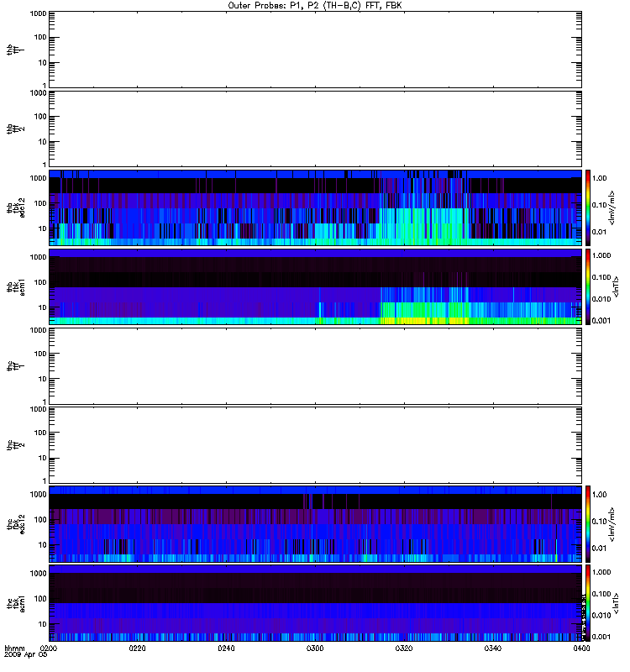This screenshot has height=672, width=630.
Task: Click the 0.10 tick on thc edc12 color bar
Action: click(599, 522)
